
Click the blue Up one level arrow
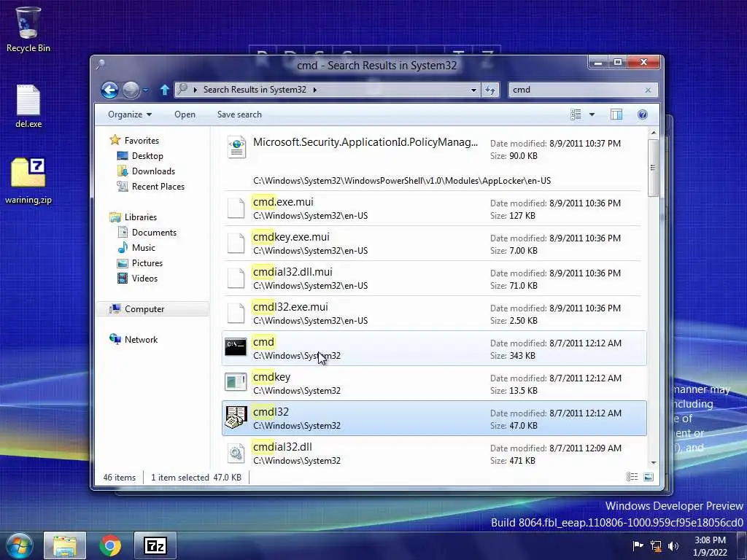(164, 90)
